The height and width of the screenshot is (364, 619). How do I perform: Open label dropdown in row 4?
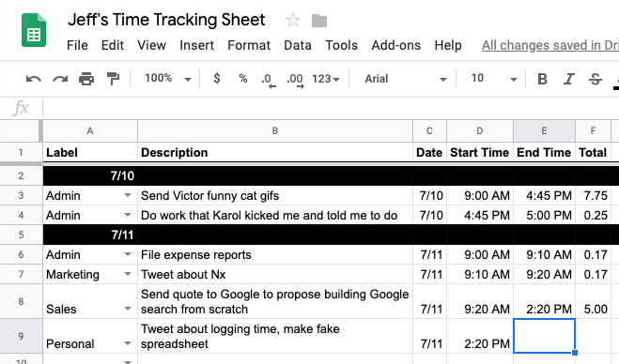(128, 215)
